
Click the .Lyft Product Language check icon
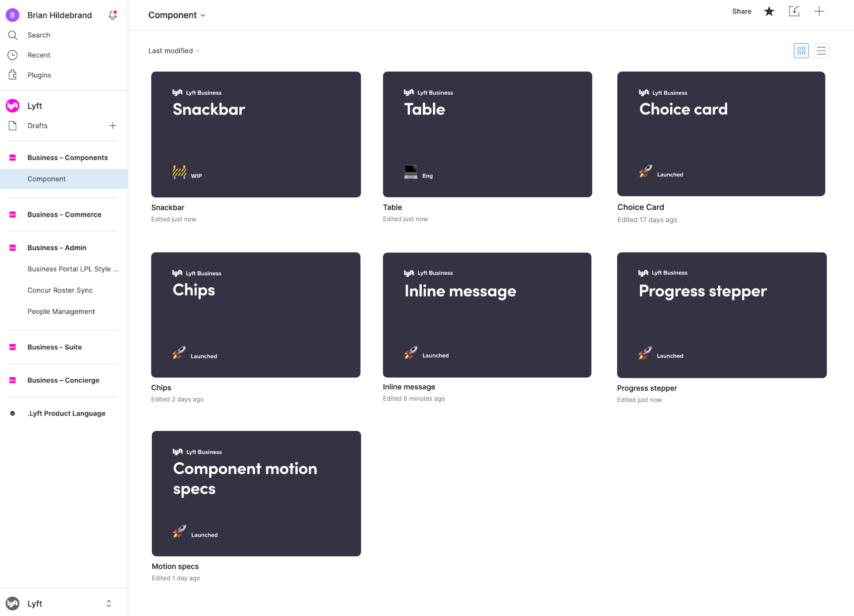13,413
